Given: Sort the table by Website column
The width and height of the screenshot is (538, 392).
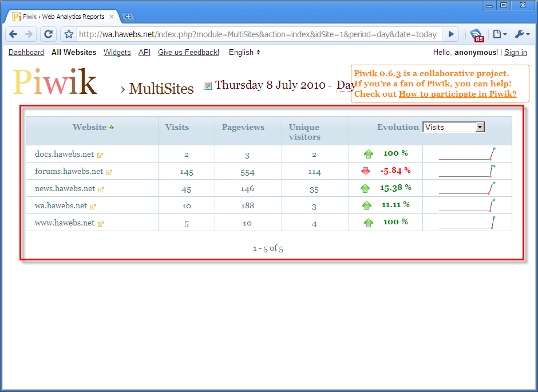Looking at the screenshot, I should pyautogui.click(x=89, y=127).
